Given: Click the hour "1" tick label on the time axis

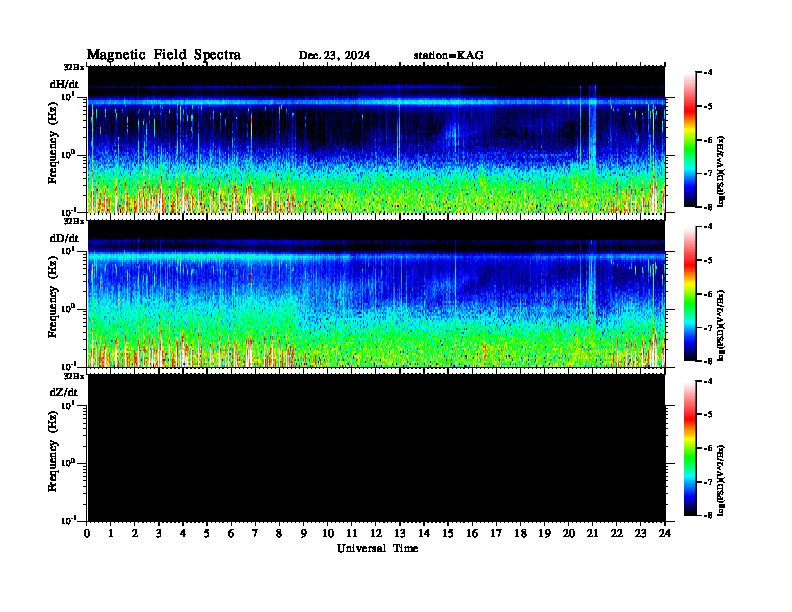Looking at the screenshot, I should (111, 533).
